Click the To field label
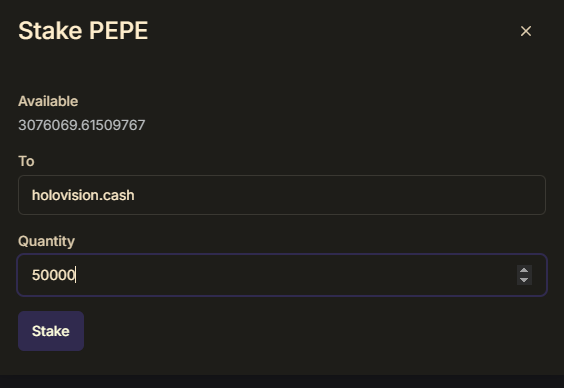564x388 pixels. pyautogui.click(x=26, y=161)
